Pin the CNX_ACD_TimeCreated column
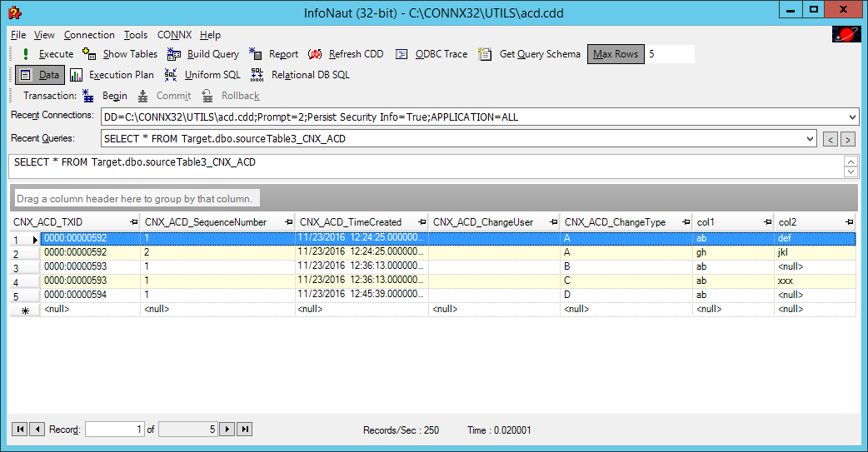Image resolution: width=868 pixels, height=452 pixels. pyautogui.click(x=422, y=222)
